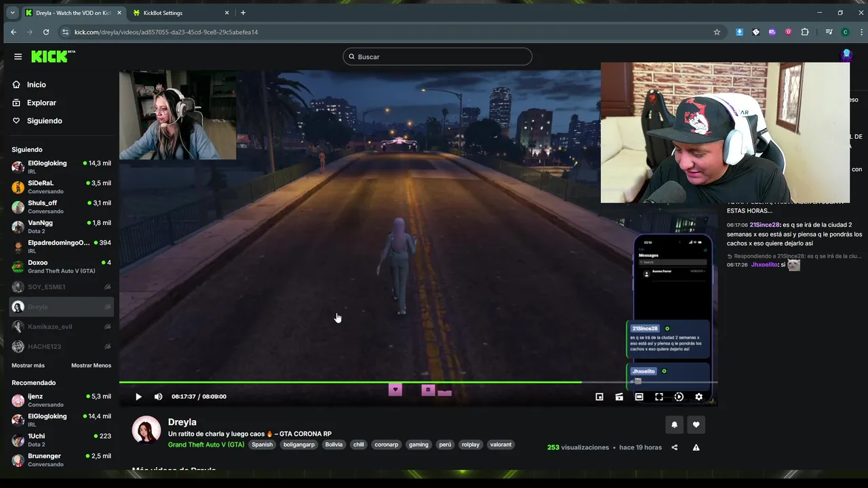
Task: Select the Spanish tag
Action: 262,445
